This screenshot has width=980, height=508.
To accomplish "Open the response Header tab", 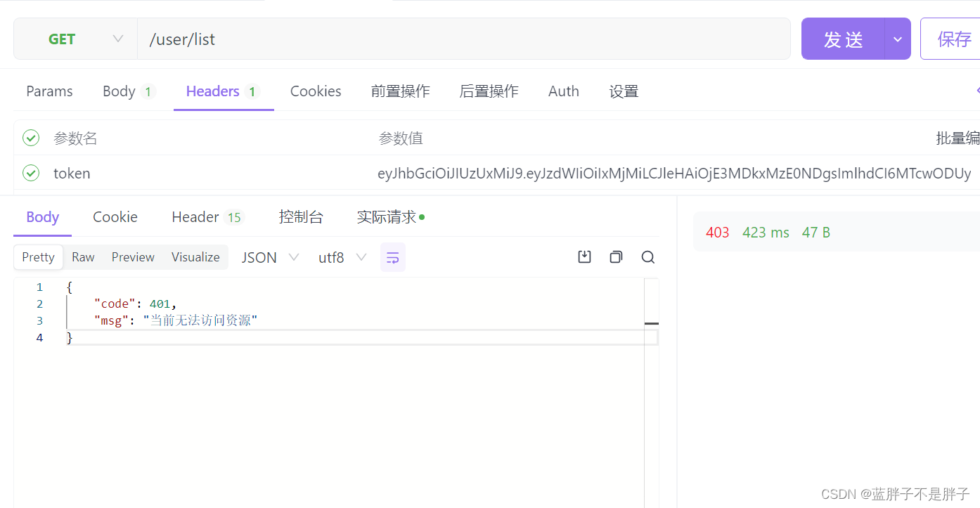I will tap(207, 217).
